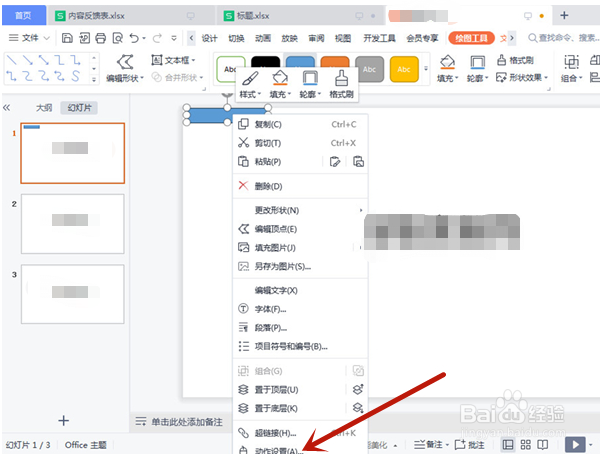Click 首页 (Home) tab button
600x454 pixels.
point(24,15)
